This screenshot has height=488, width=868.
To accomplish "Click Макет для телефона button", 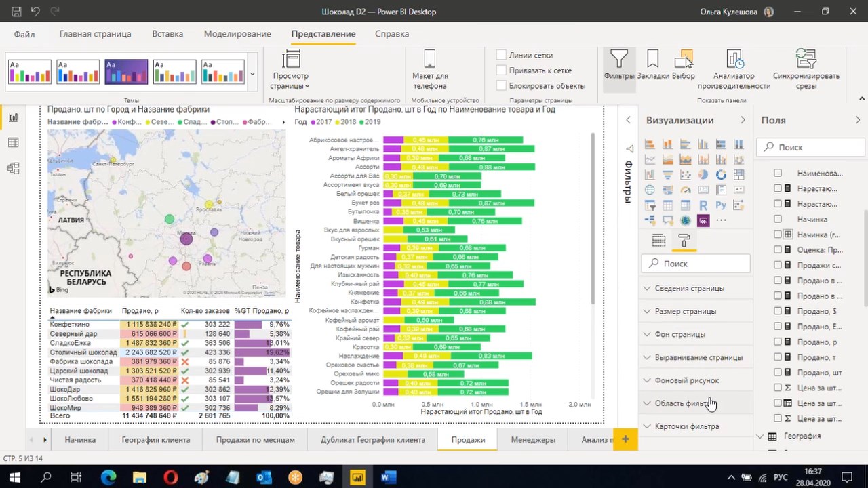I will pyautogui.click(x=429, y=70).
